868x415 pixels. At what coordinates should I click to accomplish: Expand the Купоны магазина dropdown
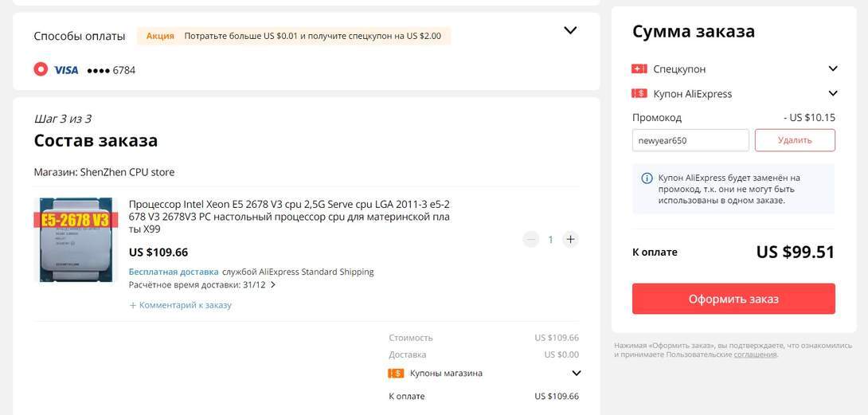click(x=577, y=373)
